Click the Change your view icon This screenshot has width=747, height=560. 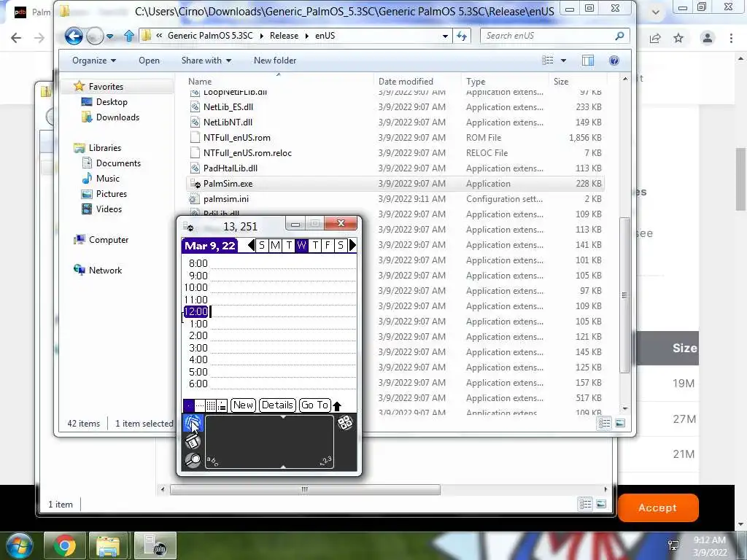(x=548, y=61)
